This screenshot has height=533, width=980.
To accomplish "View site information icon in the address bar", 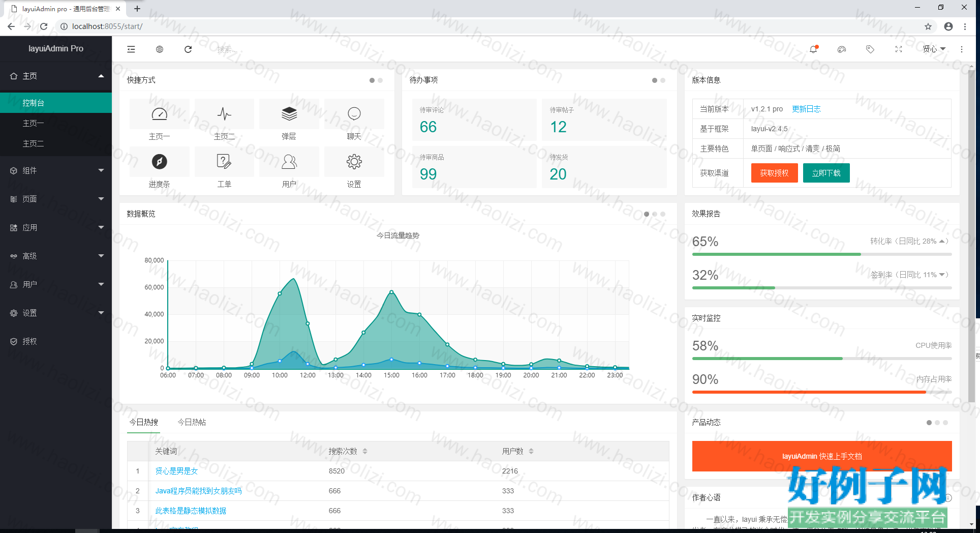I will click(64, 26).
